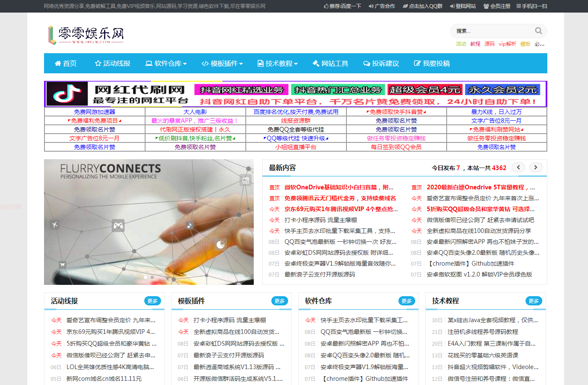588x385 pixels.
Task: Click next arrow in 最新内容 panel
Action: coord(536,167)
